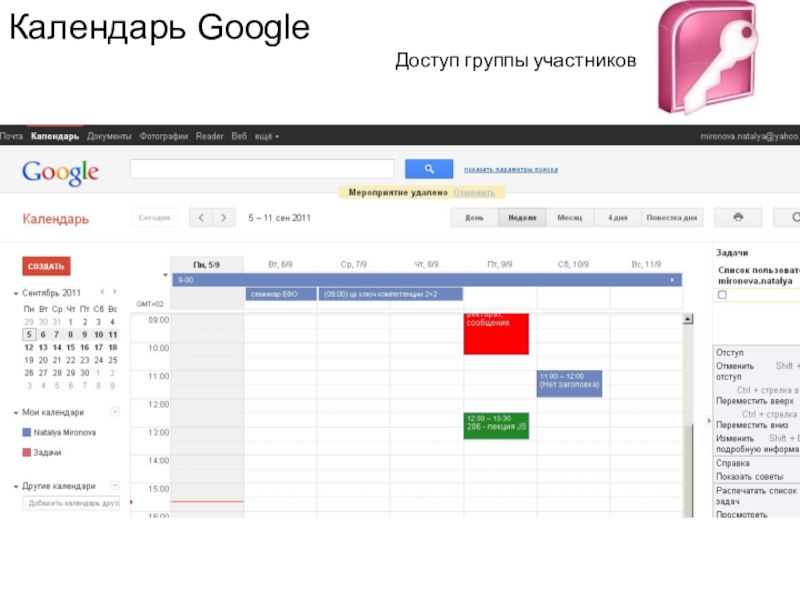Collapse the Мои календари section

point(16,413)
